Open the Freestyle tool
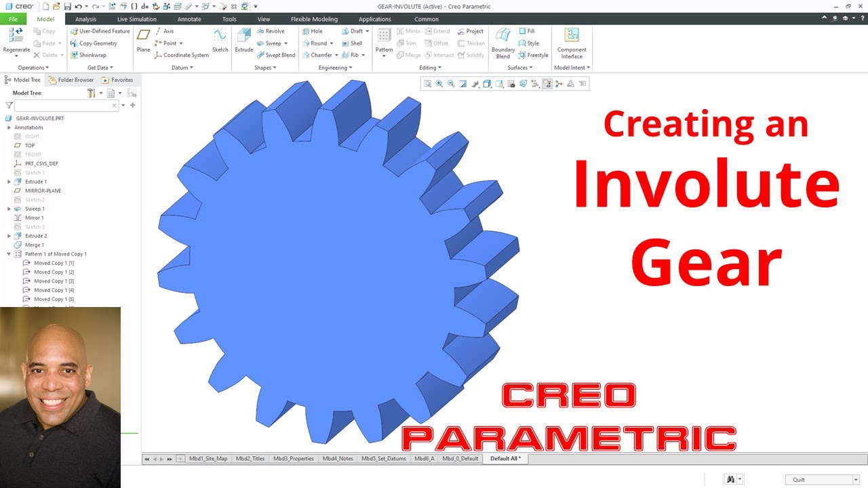 (533, 55)
